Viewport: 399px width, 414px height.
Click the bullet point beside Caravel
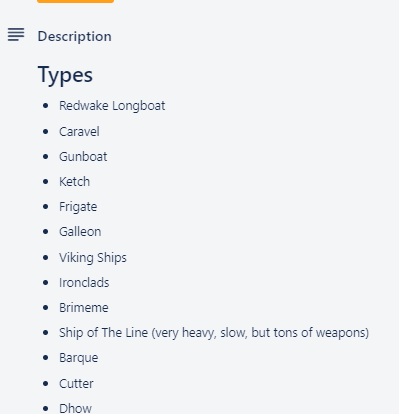pyautogui.click(x=46, y=132)
